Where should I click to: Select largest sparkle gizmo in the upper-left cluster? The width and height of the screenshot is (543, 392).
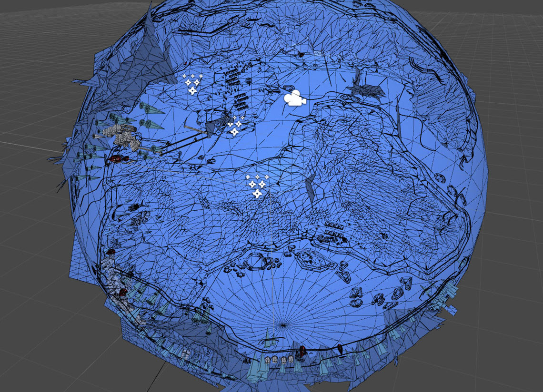point(192,91)
